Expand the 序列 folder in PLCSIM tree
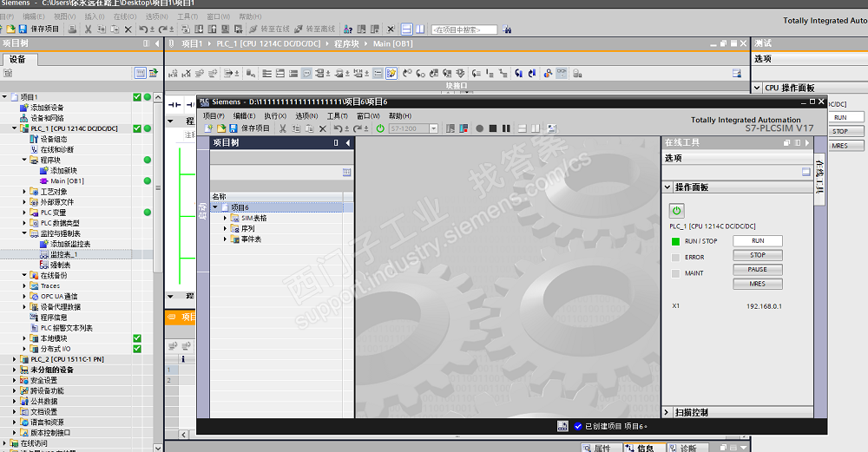 (226, 228)
